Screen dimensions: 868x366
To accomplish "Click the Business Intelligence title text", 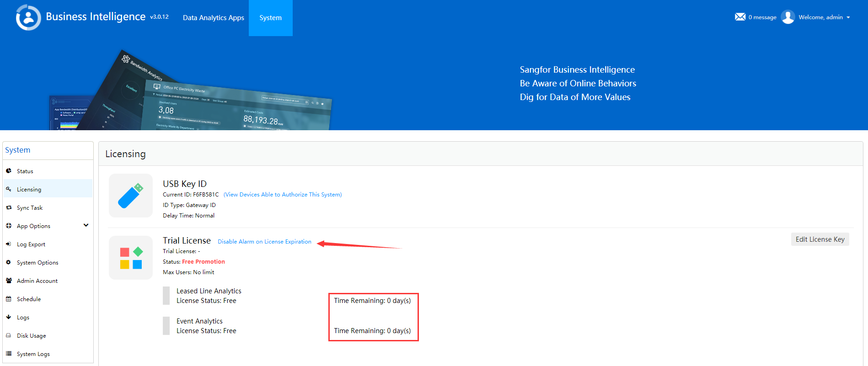I will point(96,16).
